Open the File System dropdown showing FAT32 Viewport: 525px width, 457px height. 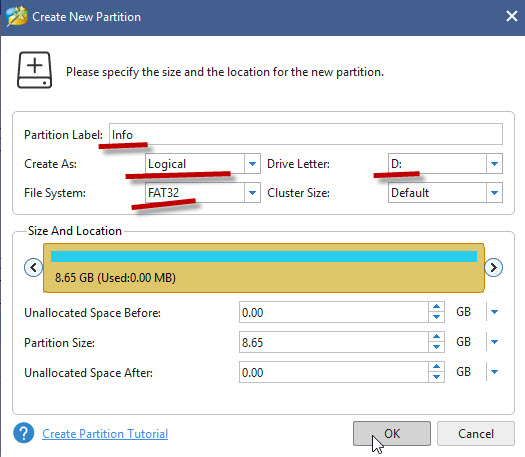pos(203,193)
